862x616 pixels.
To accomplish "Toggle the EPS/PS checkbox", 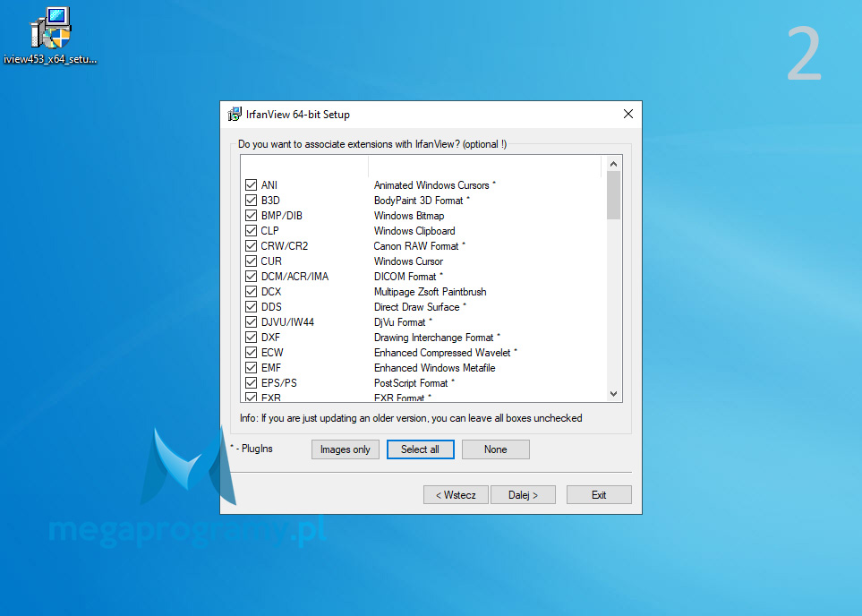I will pos(252,383).
